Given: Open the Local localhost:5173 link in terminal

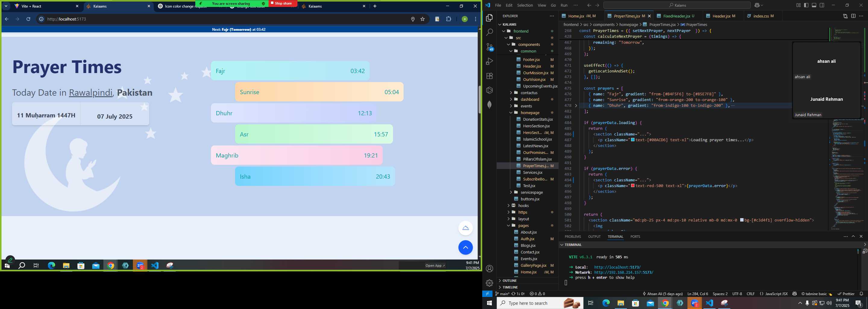Looking at the screenshot, I should [x=617, y=267].
